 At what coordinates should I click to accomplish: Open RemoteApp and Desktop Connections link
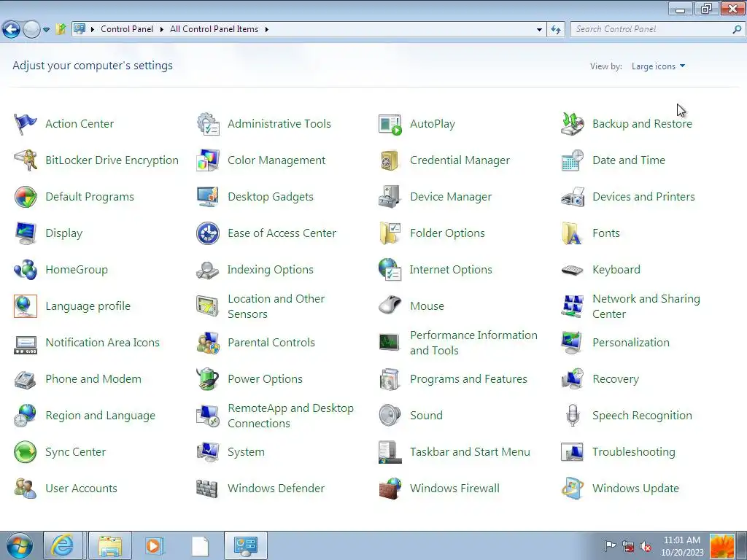point(290,416)
